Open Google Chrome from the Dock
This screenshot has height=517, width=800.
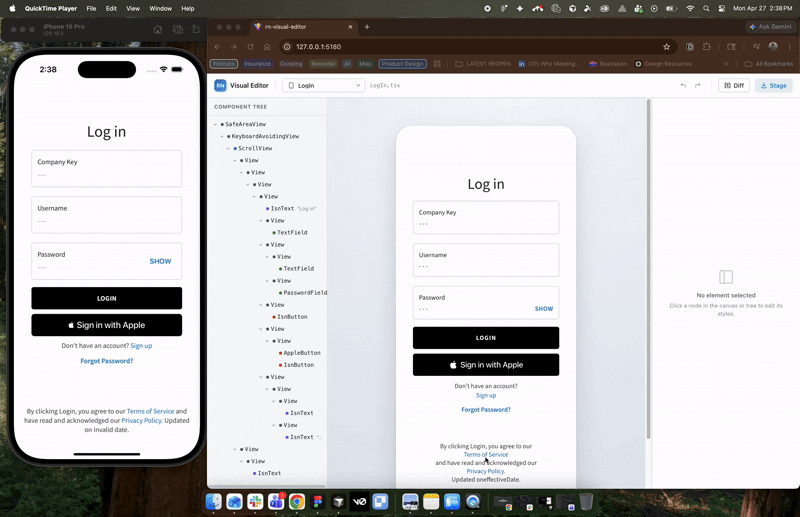tap(297, 502)
